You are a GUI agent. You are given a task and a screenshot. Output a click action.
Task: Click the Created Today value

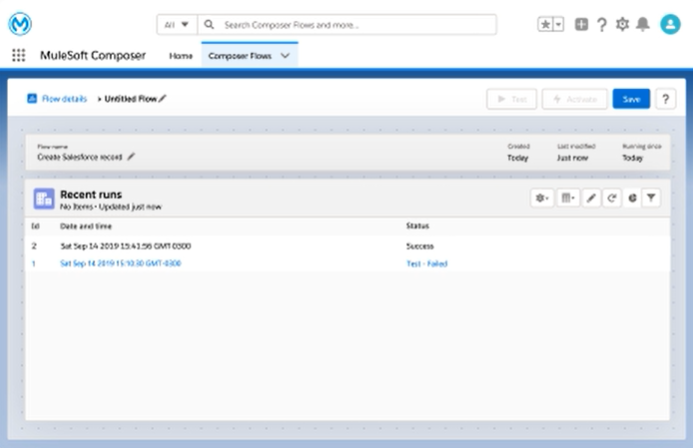(x=518, y=158)
